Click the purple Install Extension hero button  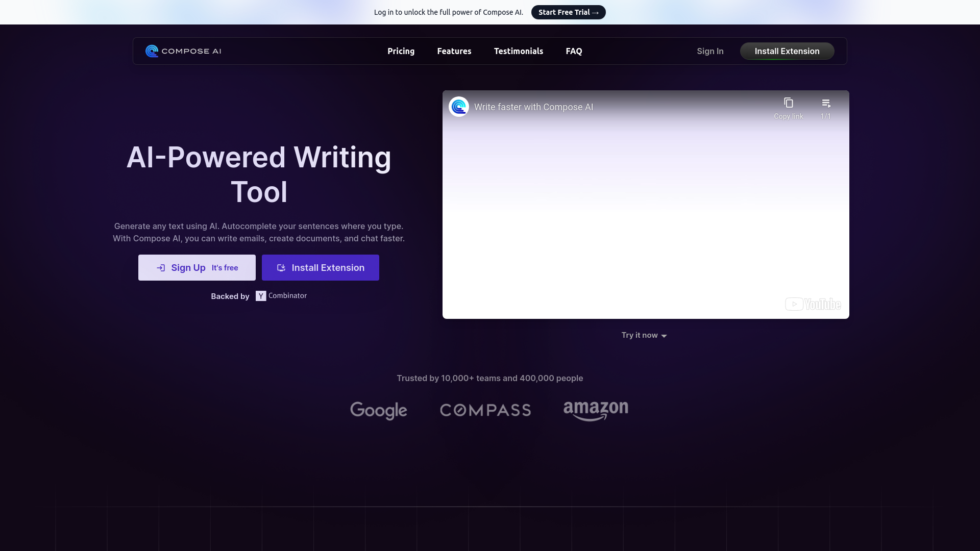pos(320,268)
